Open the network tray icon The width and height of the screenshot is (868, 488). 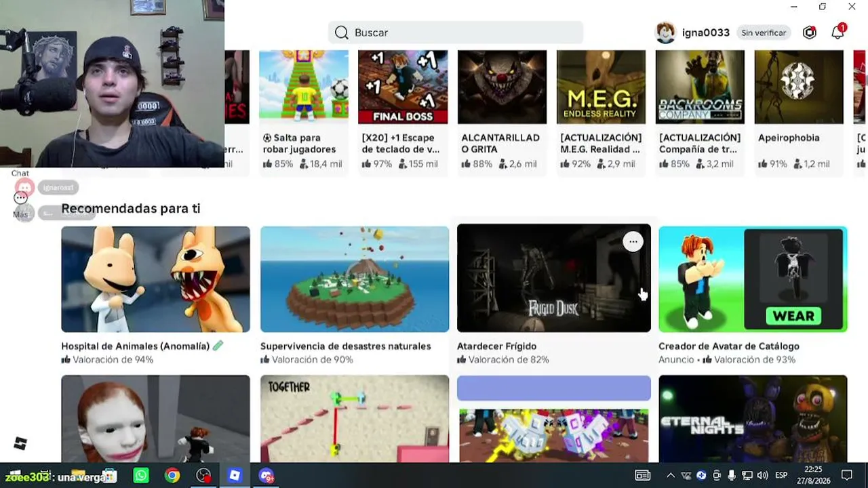747,476
